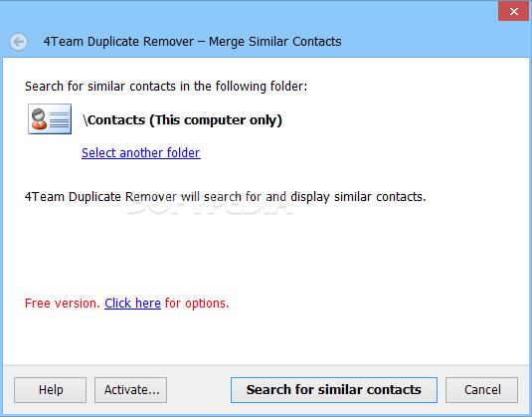This screenshot has height=417, width=532.
Task: Click the window title 4Team Duplicate Remover
Action: (192, 42)
